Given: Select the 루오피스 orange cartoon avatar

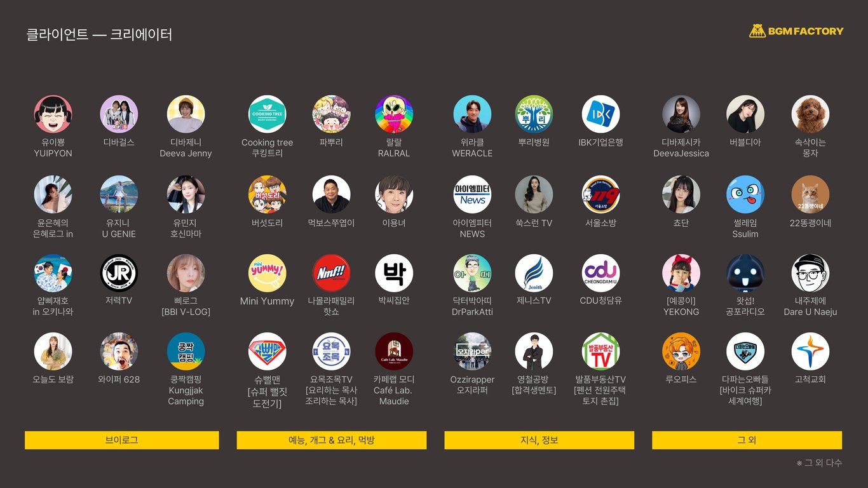Looking at the screenshot, I should (x=681, y=351).
